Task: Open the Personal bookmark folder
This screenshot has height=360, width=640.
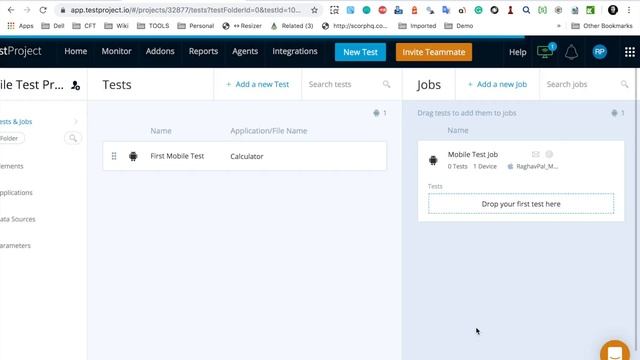Action: tap(196, 26)
